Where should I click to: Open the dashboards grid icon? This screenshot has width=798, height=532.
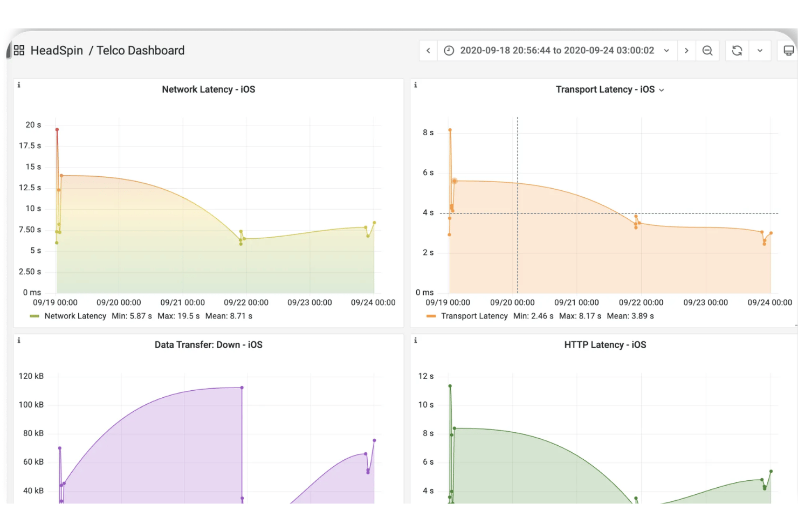click(x=19, y=50)
